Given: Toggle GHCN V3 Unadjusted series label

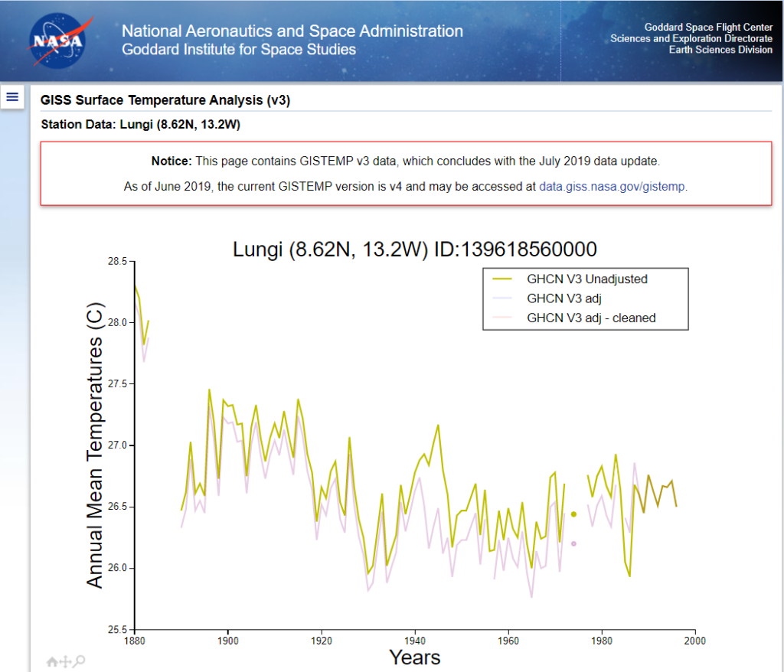Looking at the screenshot, I should (587, 279).
